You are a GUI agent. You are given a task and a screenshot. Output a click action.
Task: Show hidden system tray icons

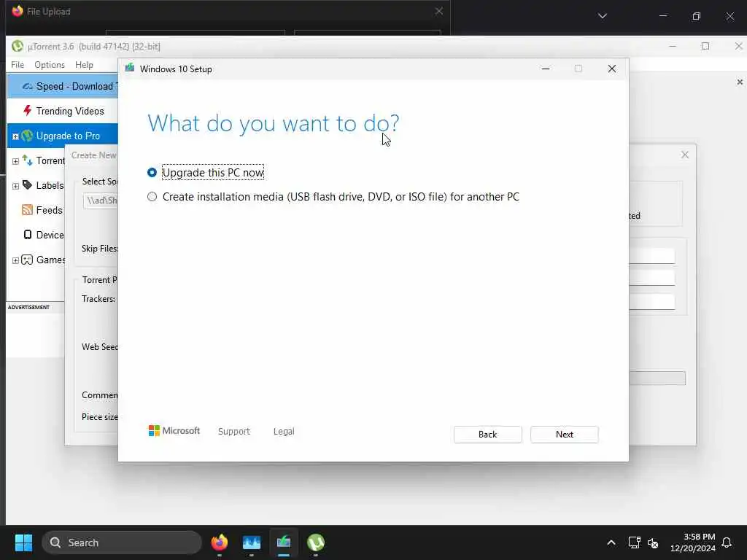611,542
